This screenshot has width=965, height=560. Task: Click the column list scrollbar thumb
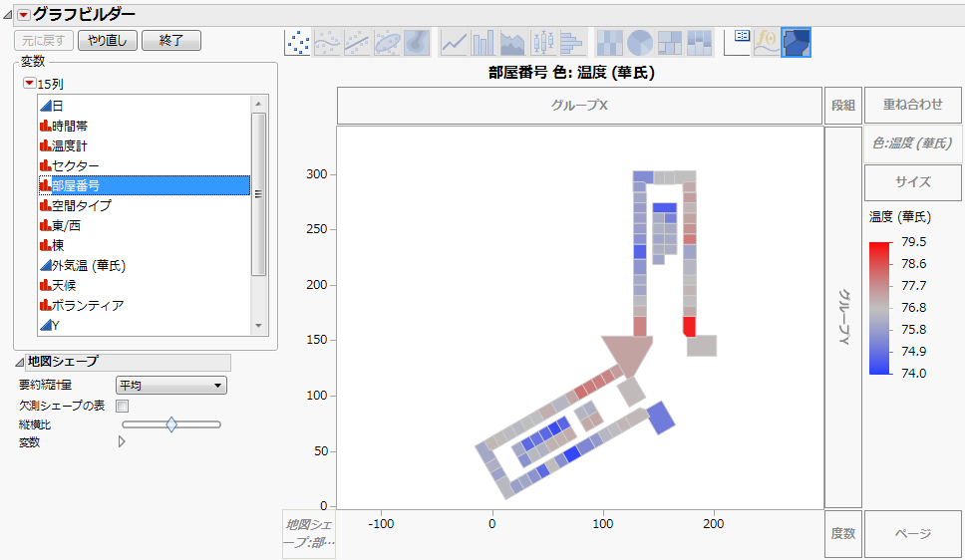point(258,194)
